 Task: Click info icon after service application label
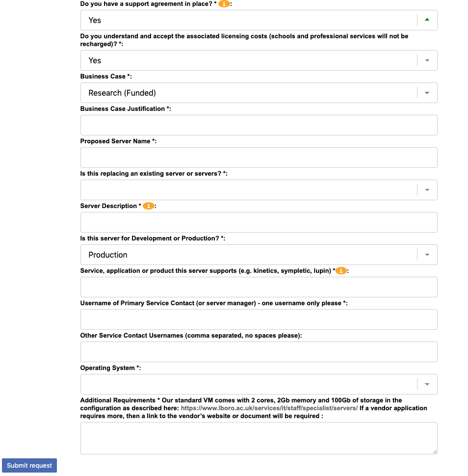coord(341,271)
